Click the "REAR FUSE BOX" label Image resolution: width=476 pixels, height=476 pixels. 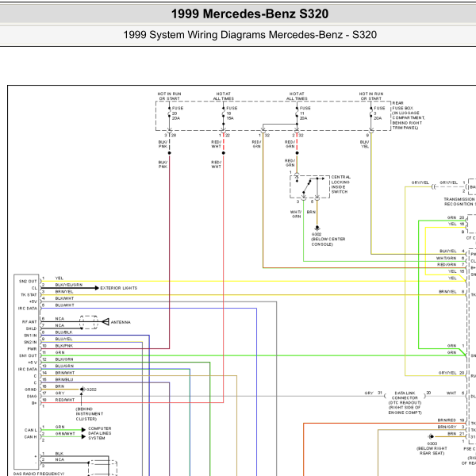point(402,106)
